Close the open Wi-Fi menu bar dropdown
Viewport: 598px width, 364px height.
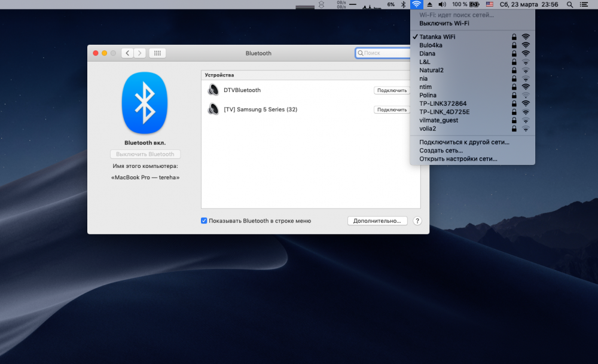coord(416,5)
